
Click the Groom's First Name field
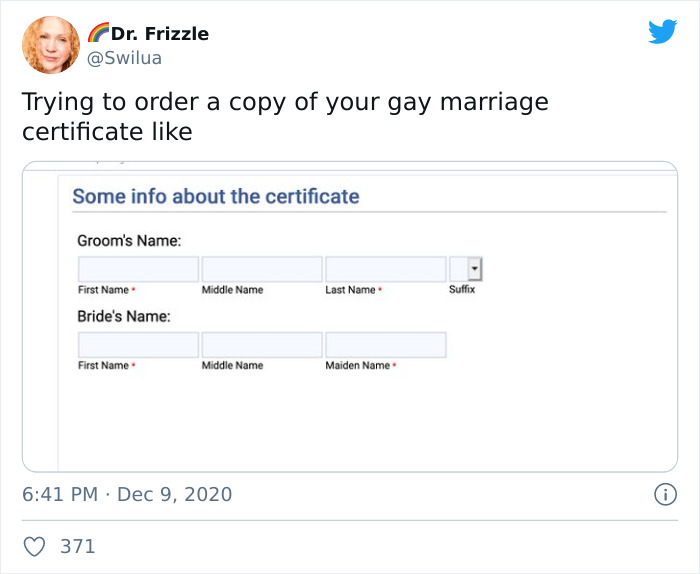tap(138, 269)
